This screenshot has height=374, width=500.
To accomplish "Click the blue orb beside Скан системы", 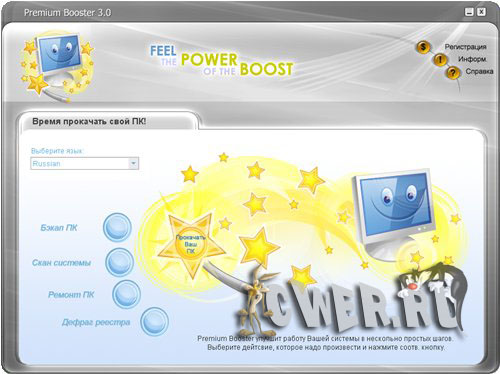I will pos(120,262).
